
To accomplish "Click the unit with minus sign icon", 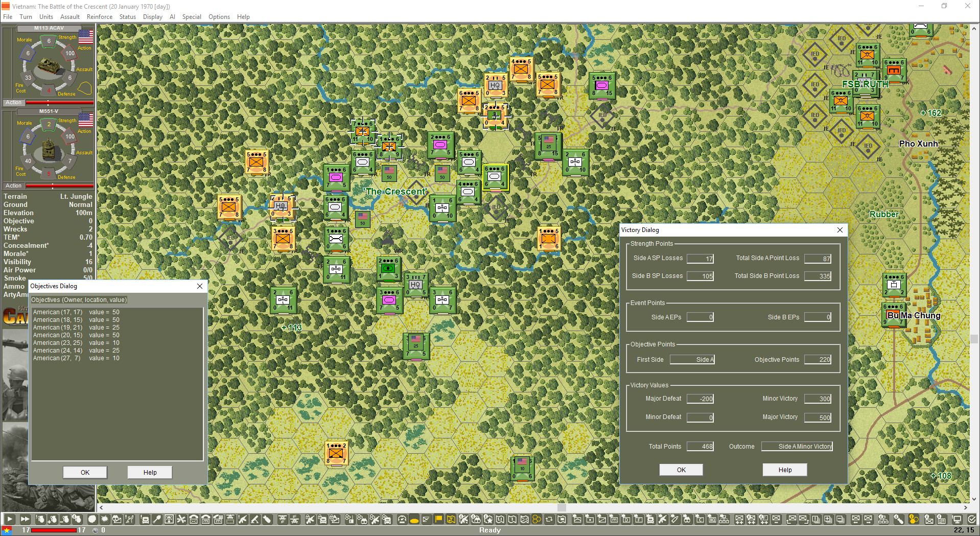I will point(776,519).
